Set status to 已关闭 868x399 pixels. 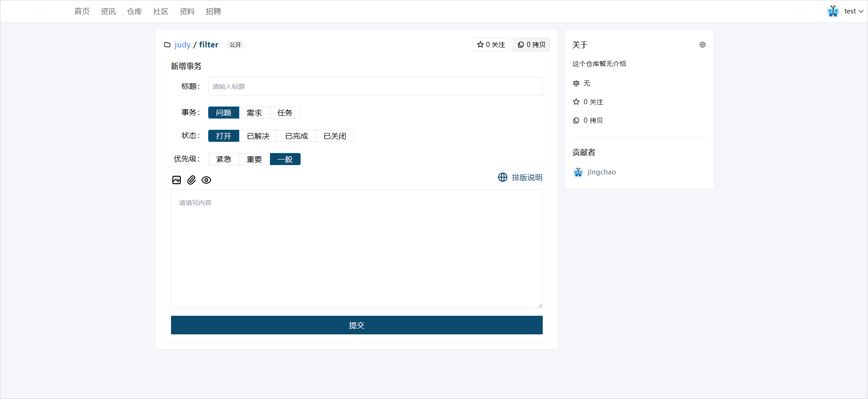coord(335,136)
